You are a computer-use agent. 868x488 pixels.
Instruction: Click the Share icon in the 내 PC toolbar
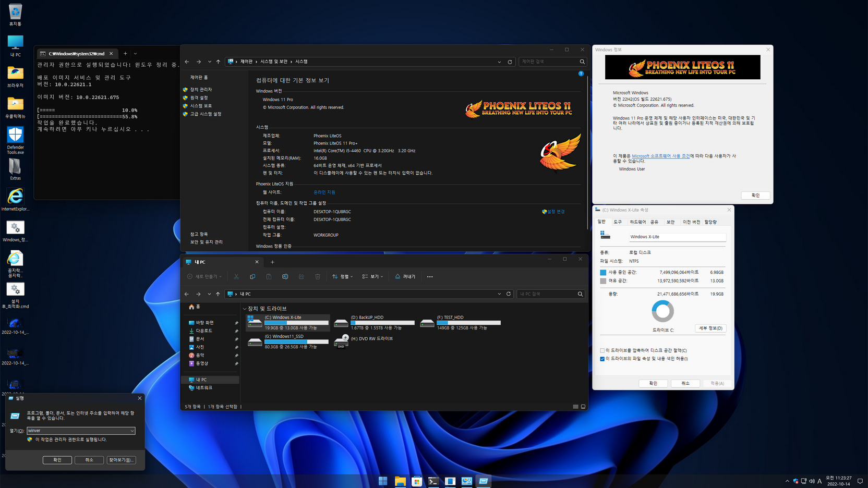(x=302, y=277)
